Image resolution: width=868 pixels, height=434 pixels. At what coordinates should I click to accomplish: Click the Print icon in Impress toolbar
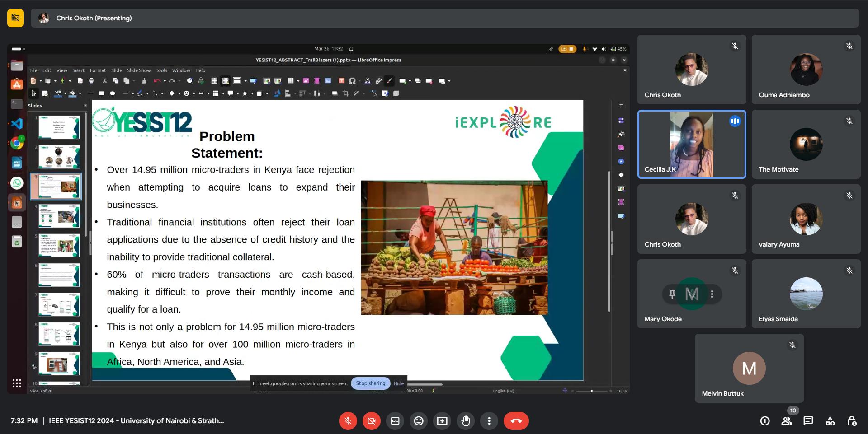click(x=91, y=81)
